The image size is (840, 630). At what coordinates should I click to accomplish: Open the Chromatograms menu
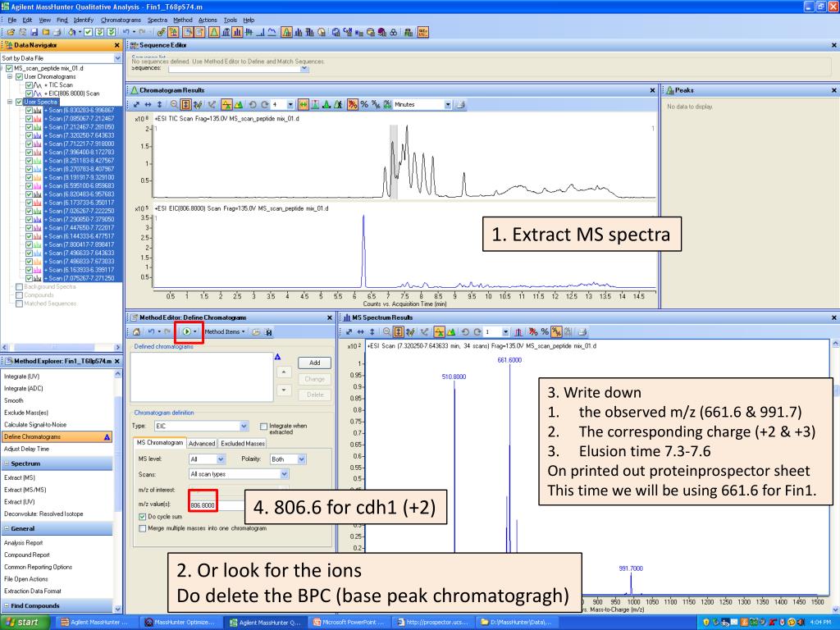[x=121, y=20]
